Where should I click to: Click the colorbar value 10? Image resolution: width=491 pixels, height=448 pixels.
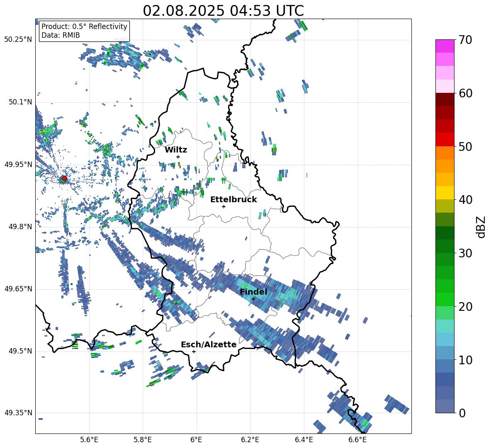pos(465,360)
